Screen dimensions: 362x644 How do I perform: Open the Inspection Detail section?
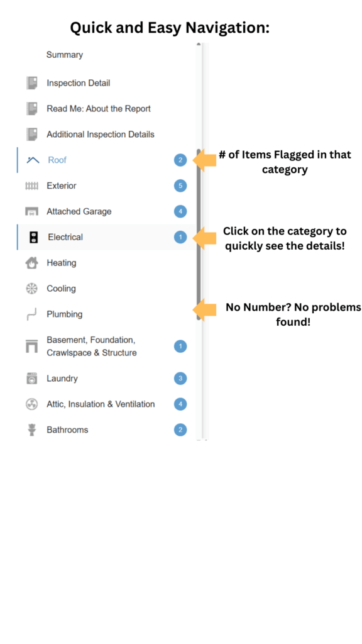point(79,83)
